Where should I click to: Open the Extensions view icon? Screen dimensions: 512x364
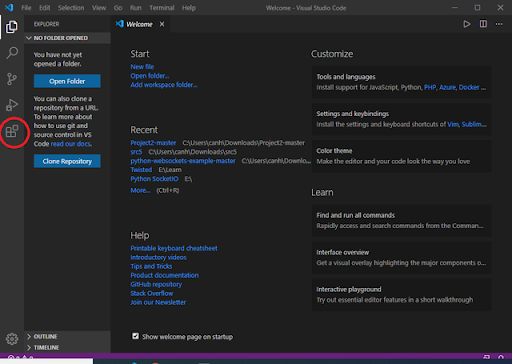pyautogui.click(x=12, y=131)
